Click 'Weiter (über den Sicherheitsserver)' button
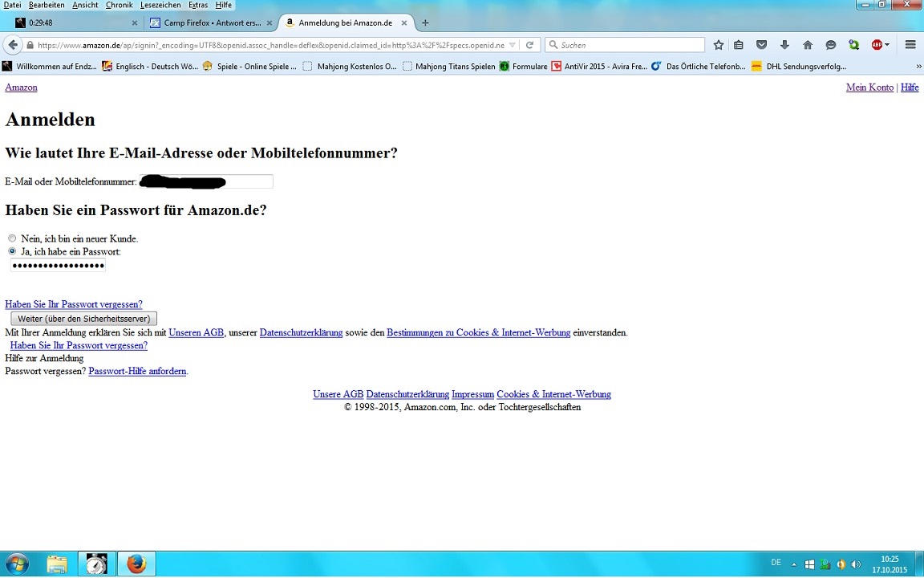 [x=83, y=319]
